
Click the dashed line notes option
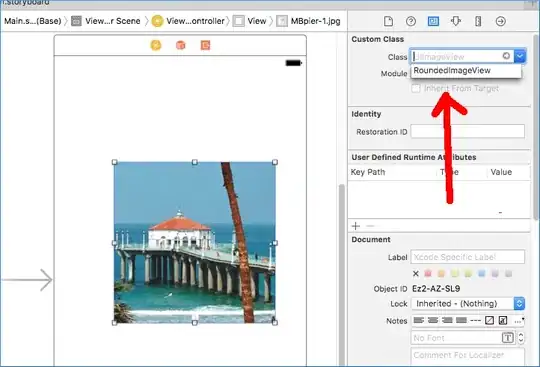[x=476, y=321]
